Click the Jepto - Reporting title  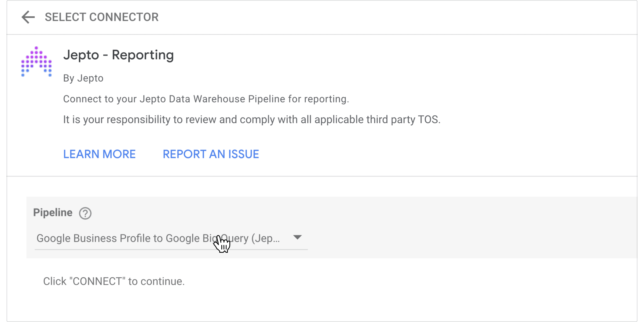119,55
